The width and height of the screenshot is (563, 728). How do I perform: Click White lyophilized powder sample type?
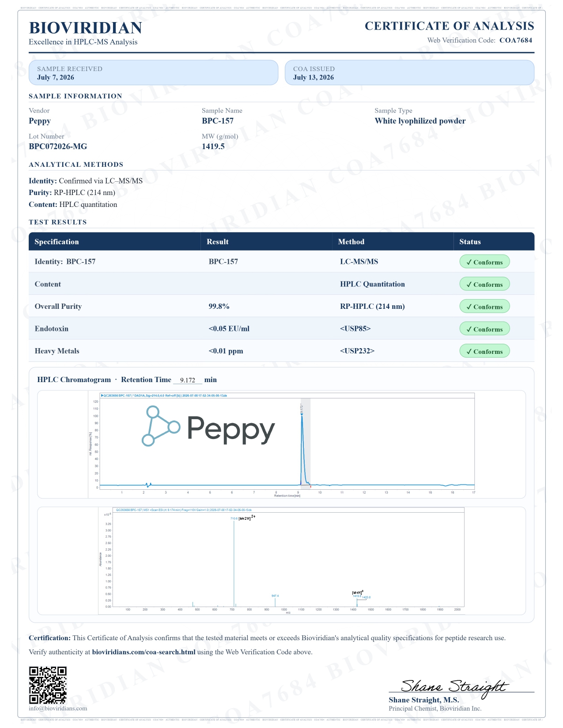click(420, 121)
